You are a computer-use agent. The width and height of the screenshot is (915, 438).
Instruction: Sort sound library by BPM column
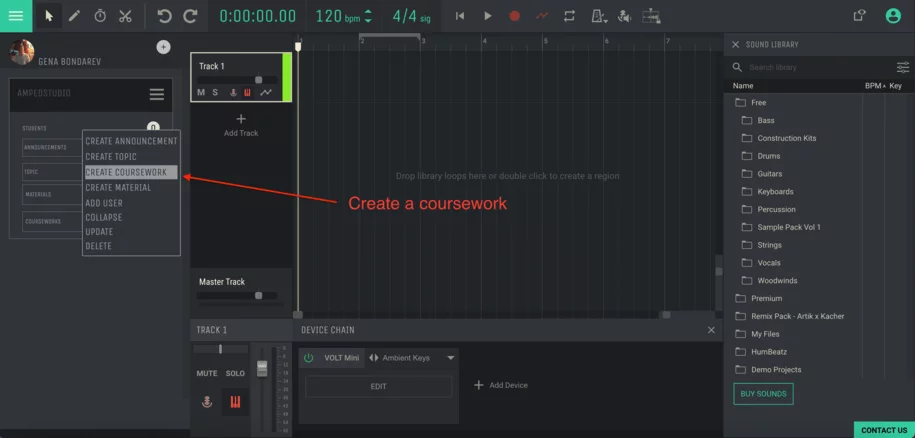(875, 86)
